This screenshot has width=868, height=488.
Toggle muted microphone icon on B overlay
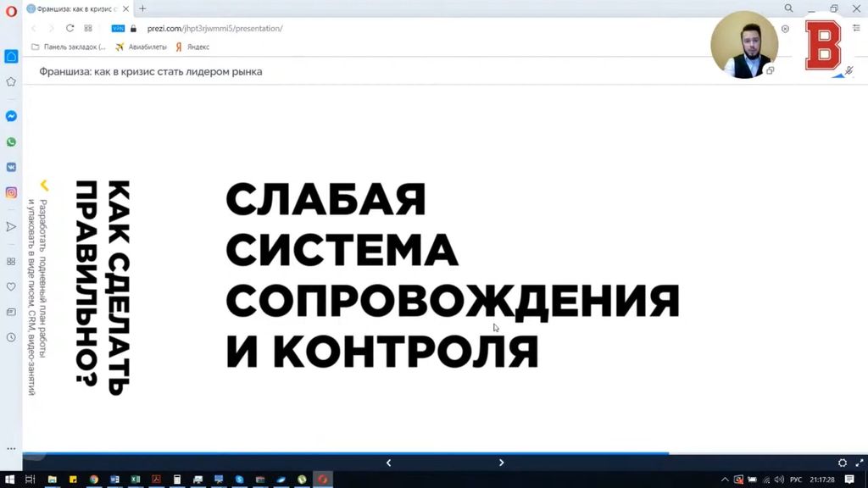(x=849, y=70)
